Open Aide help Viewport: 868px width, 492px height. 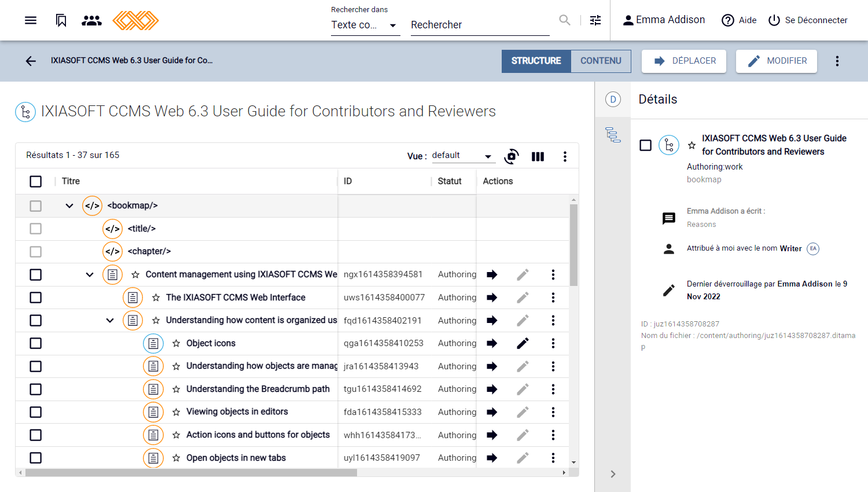tap(739, 20)
